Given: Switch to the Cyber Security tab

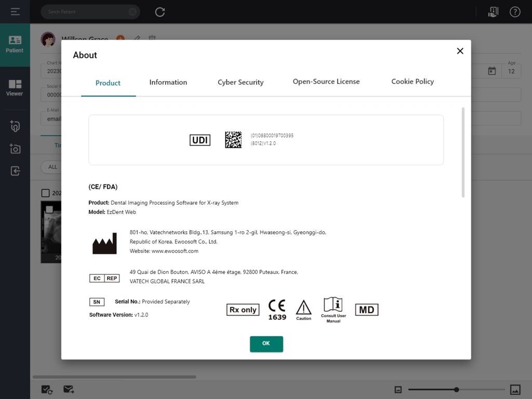Looking at the screenshot, I should point(241,82).
